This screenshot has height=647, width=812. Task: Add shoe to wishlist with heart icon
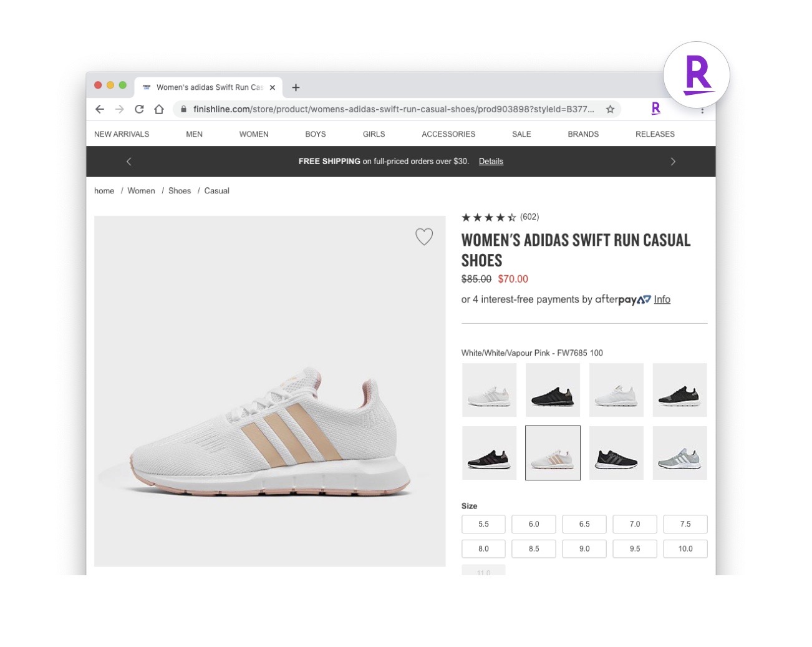[x=424, y=236]
